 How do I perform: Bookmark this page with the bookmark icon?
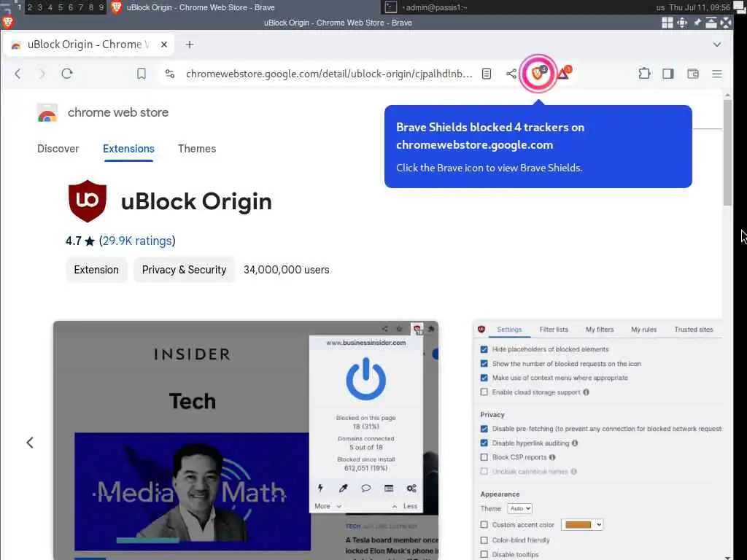(x=141, y=74)
